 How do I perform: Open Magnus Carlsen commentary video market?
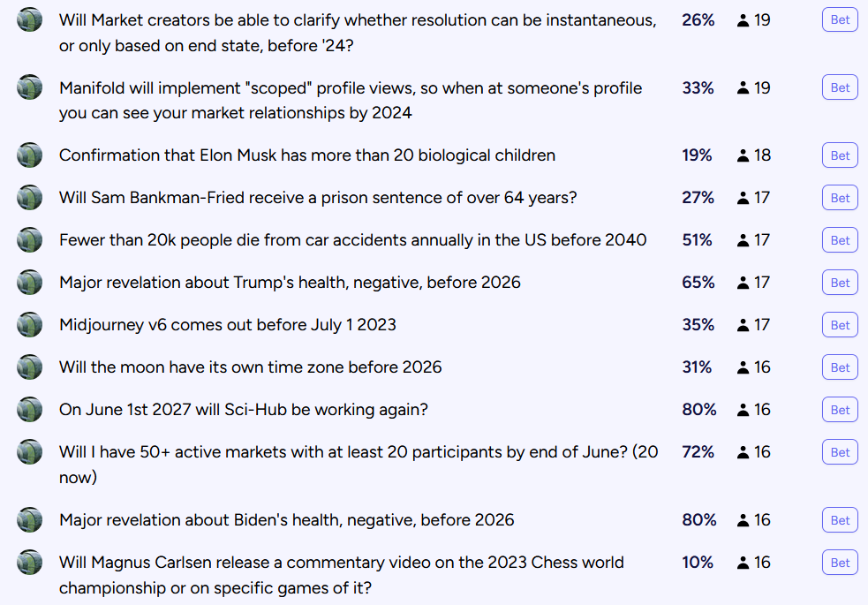342,575
